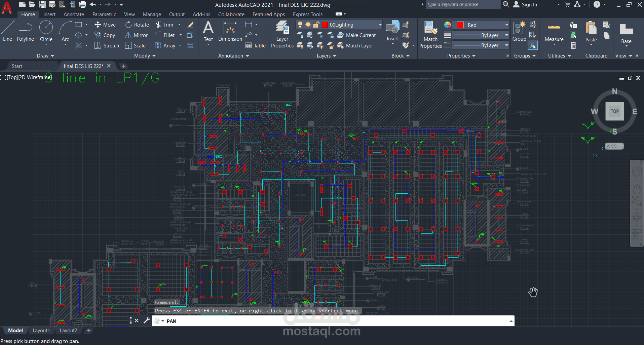
Task: Click the Trim scissors icon
Action: 158,25
